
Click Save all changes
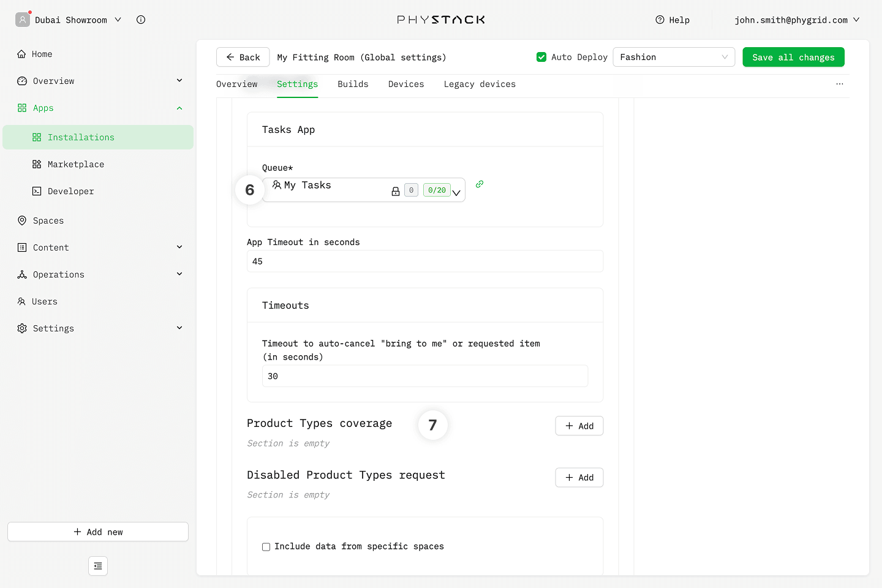(x=793, y=57)
